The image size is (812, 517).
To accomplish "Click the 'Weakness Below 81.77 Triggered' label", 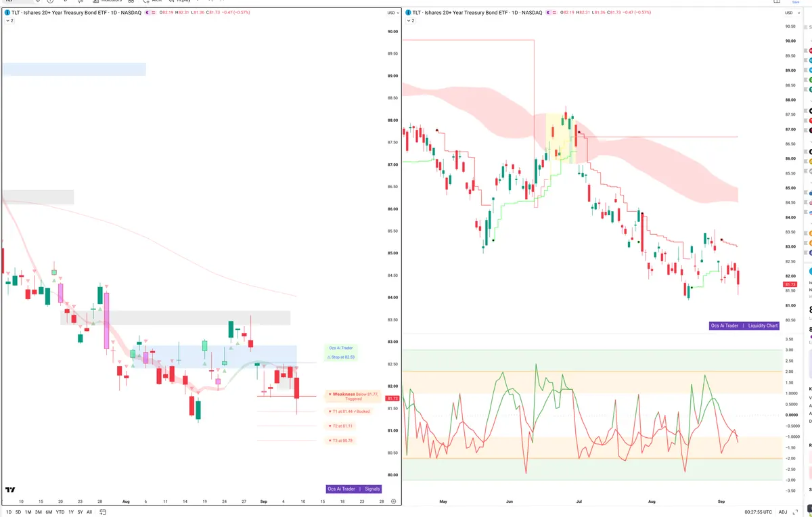I will [x=353, y=397].
